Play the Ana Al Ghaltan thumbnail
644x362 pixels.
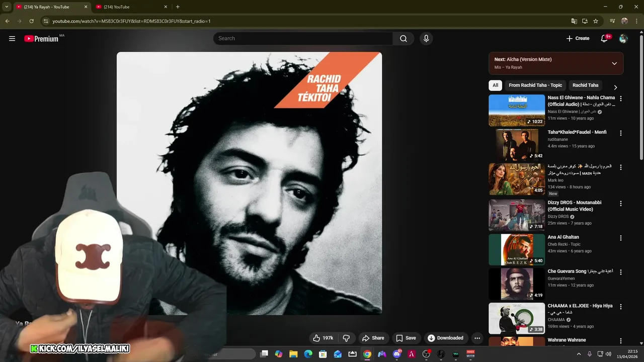(x=517, y=249)
